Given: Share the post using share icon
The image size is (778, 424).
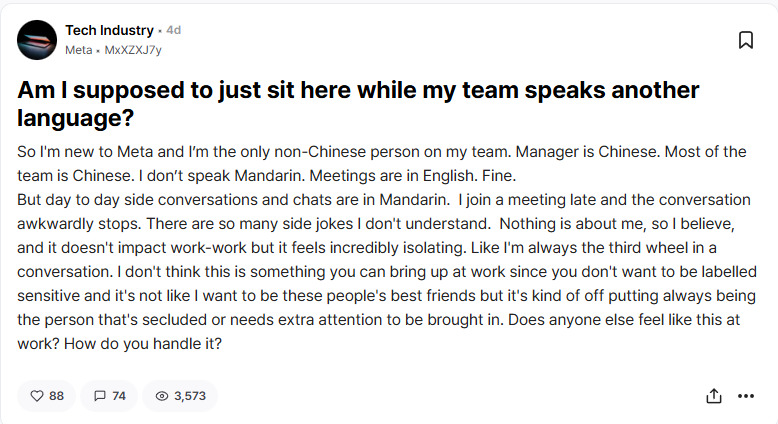Looking at the screenshot, I should coord(714,396).
